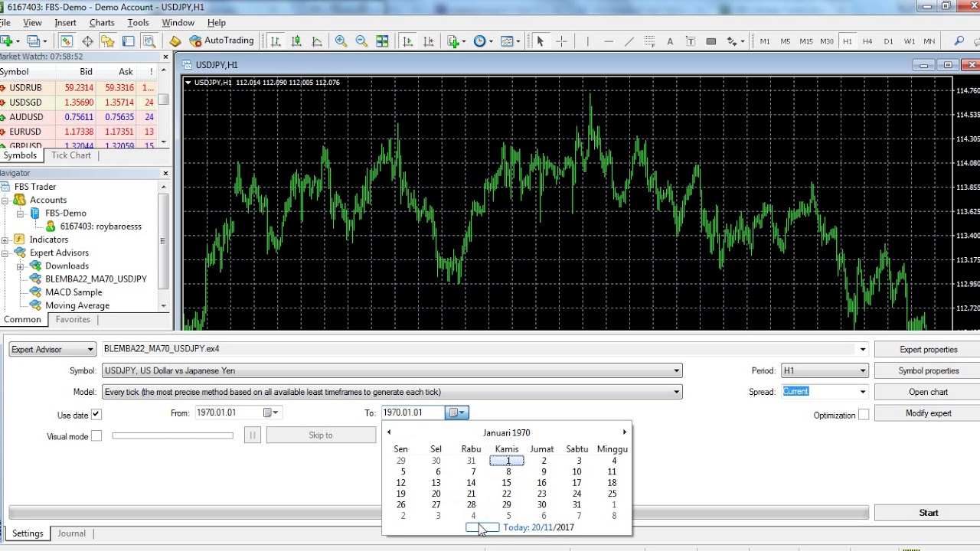
Task: Enable the Visual mode checkbox
Action: point(96,436)
